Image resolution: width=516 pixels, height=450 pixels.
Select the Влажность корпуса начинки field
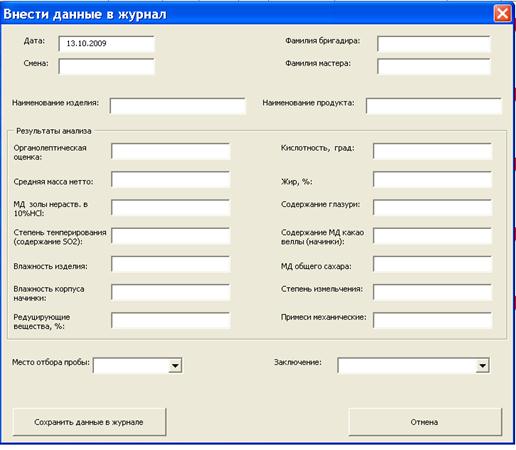pos(171,292)
